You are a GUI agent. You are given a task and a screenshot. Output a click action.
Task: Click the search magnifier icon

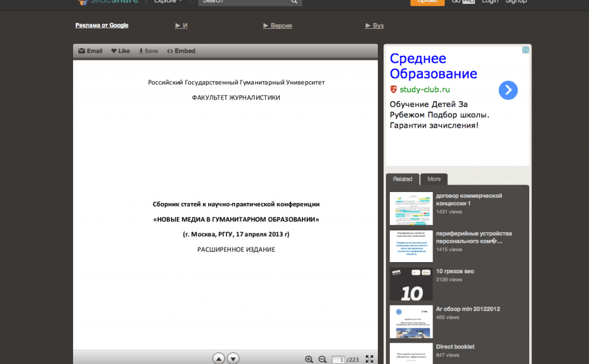point(295,2)
